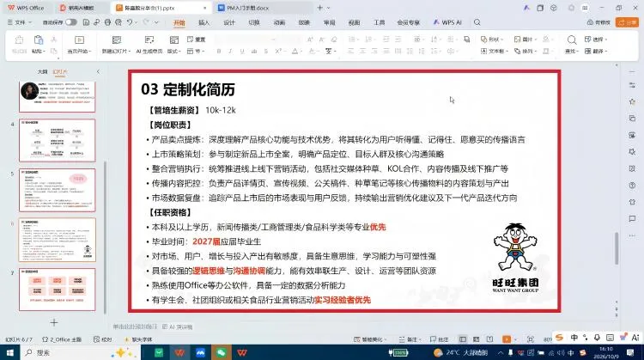The width and height of the screenshot is (644, 360).
Task: Click the notification center icon in taskbar
Action: [x=630, y=352]
